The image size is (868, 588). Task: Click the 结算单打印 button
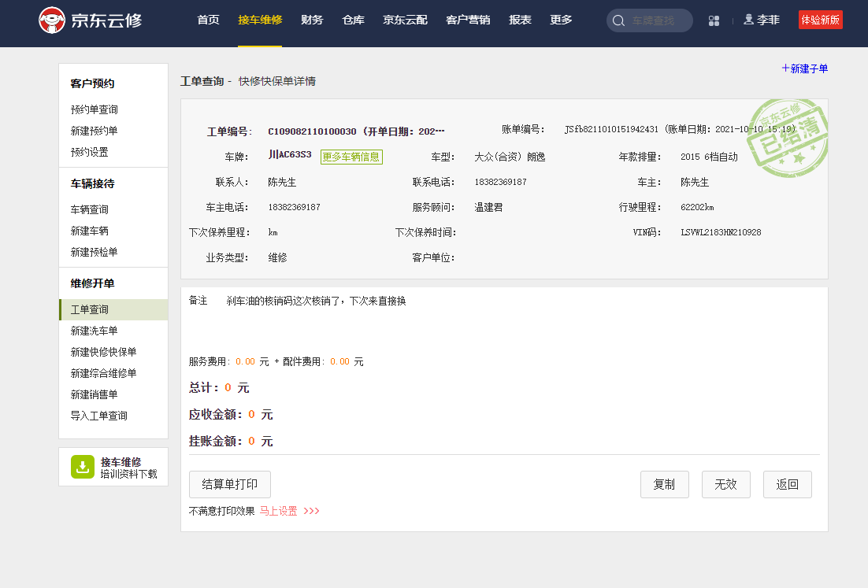(230, 485)
